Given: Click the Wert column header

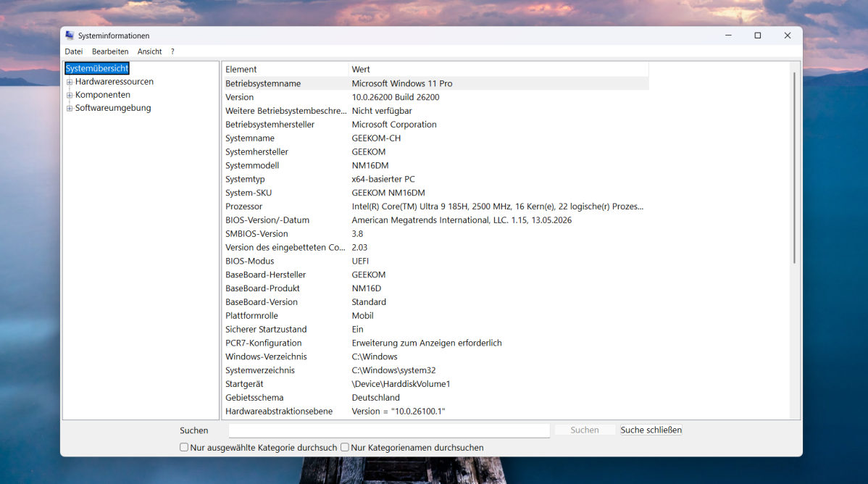Looking at the screenshot, I should click(498, 70).
